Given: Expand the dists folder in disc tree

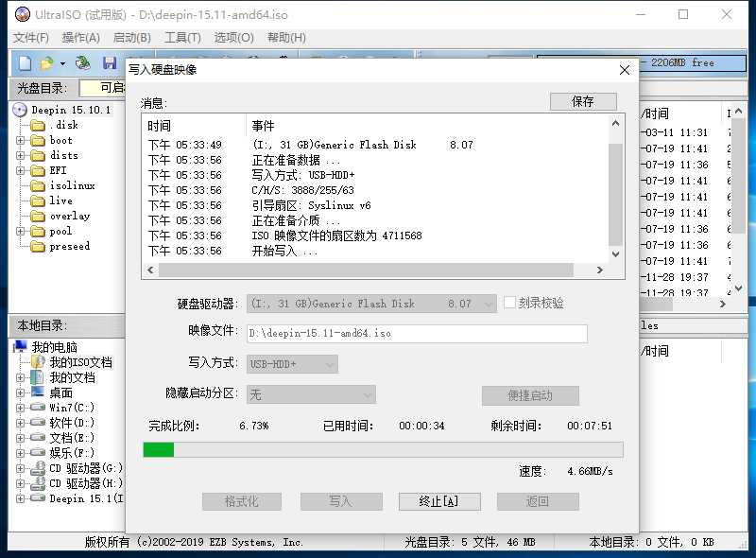Looking at the screenshot, I should click(x=20, y=155).
